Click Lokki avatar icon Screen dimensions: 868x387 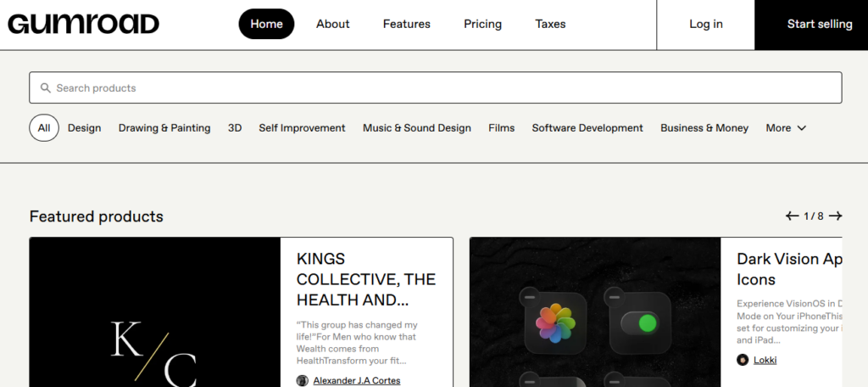click(743, 360)
